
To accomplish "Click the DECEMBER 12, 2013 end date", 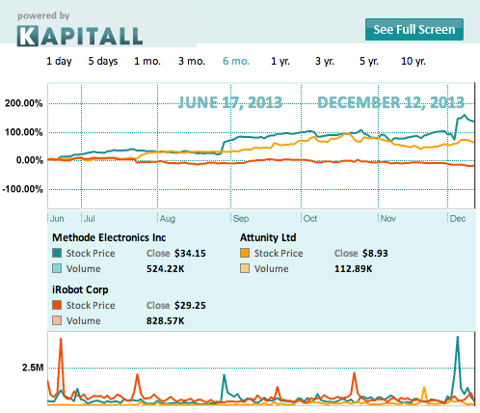I will pos(391,102).
